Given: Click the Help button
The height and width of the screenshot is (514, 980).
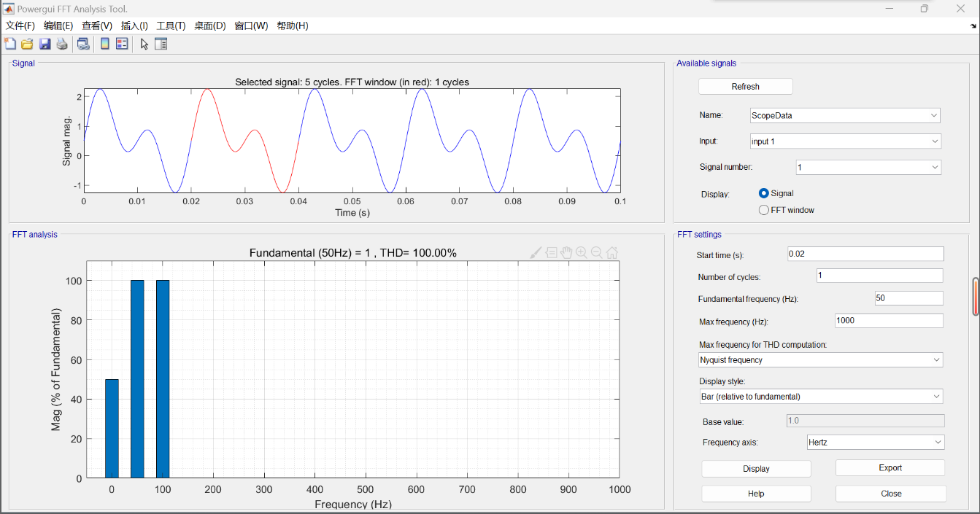Looking at the screenshot, I should point(756,494).
